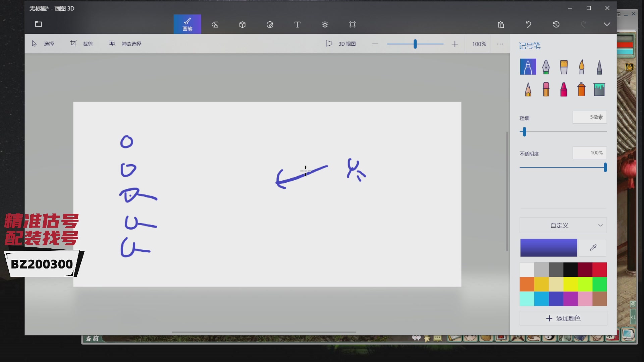The width and height of the screenshot is (644, 362).
Task: Choose the spray can tool
Action: click(581, 89)
